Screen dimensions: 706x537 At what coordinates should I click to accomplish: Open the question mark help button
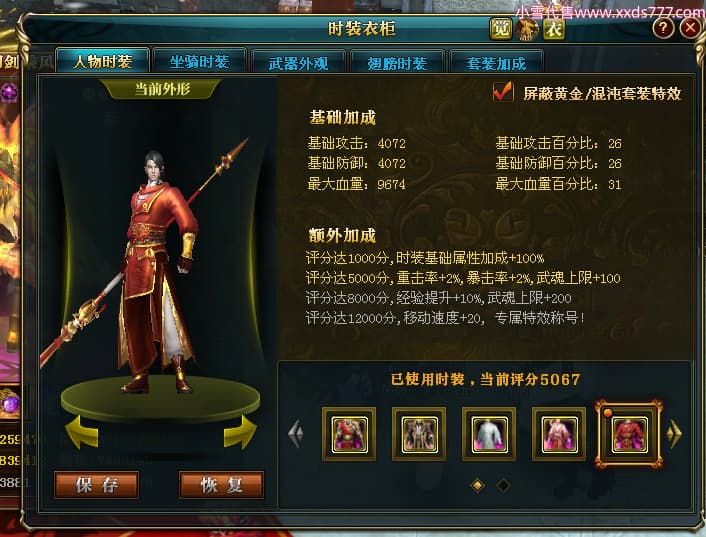pos(663,28)
